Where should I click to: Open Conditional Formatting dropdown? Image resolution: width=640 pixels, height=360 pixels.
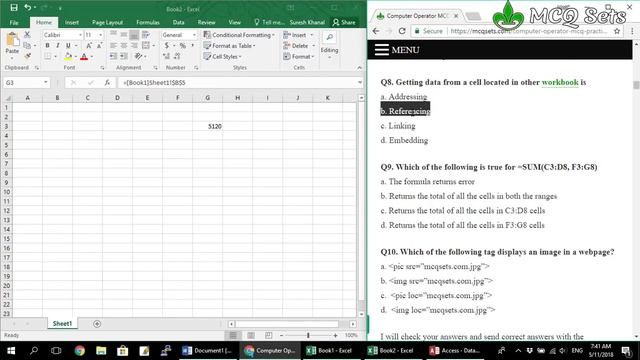point(239,35)
